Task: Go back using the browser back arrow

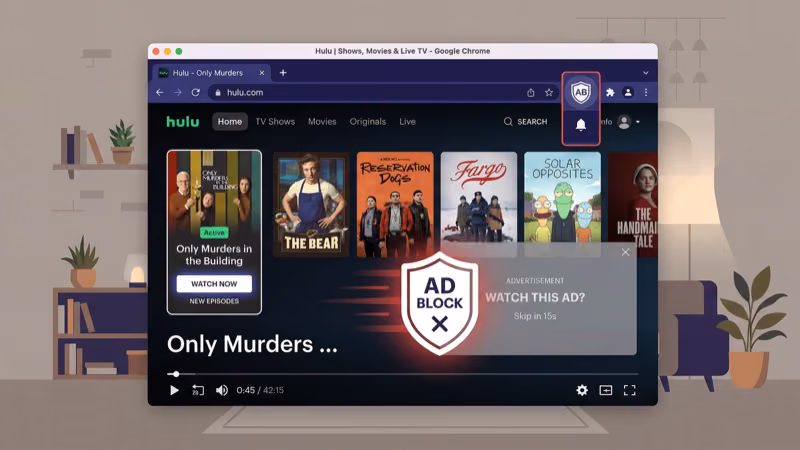Action: point(160,92)
